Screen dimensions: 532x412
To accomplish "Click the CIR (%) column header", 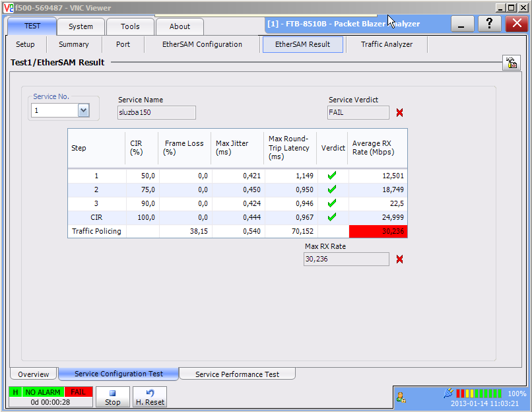I will 142,148.
